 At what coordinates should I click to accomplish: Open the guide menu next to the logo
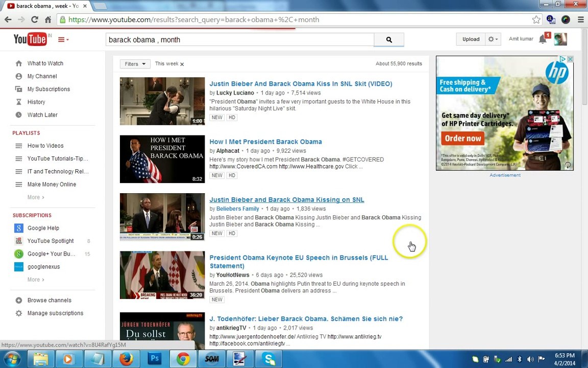click(63, 39)
